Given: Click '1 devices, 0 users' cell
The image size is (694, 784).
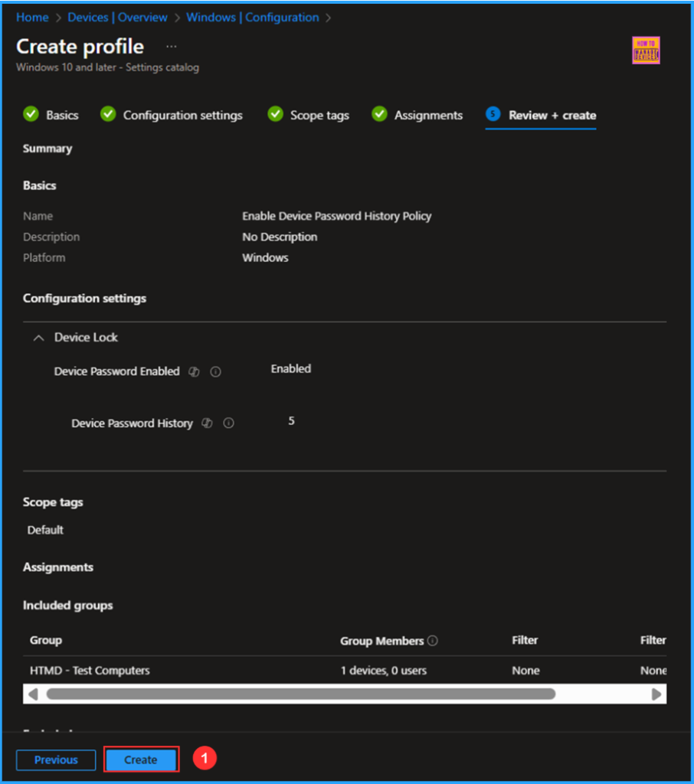Looking at the screenshot, I should [384, 671].
